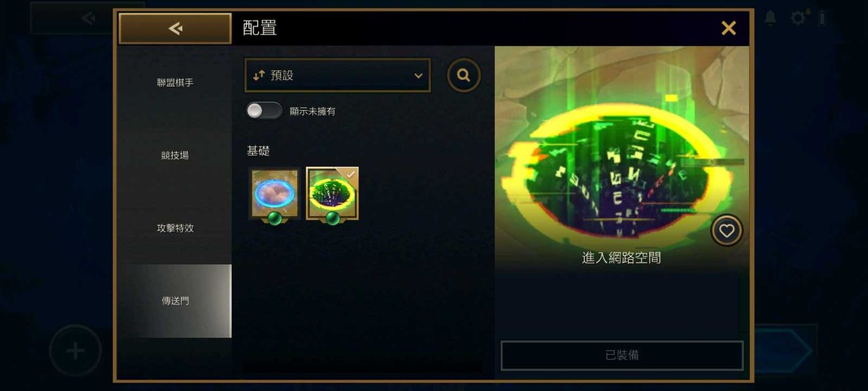
Task: Click the chevron arrow in the sort dropdown
Action: click(418, 76)
